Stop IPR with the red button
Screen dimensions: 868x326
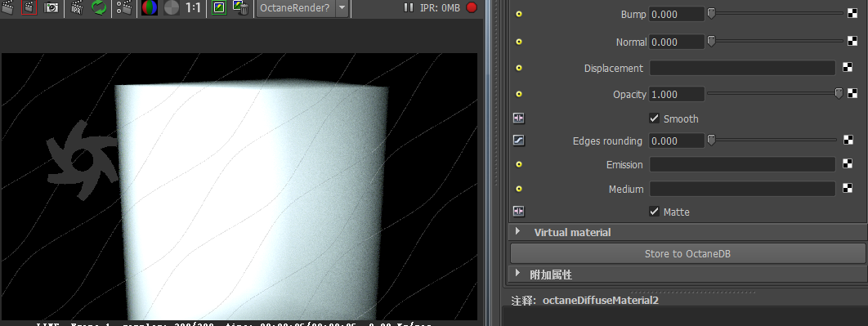pyautogui.click(x=471, y=7)
